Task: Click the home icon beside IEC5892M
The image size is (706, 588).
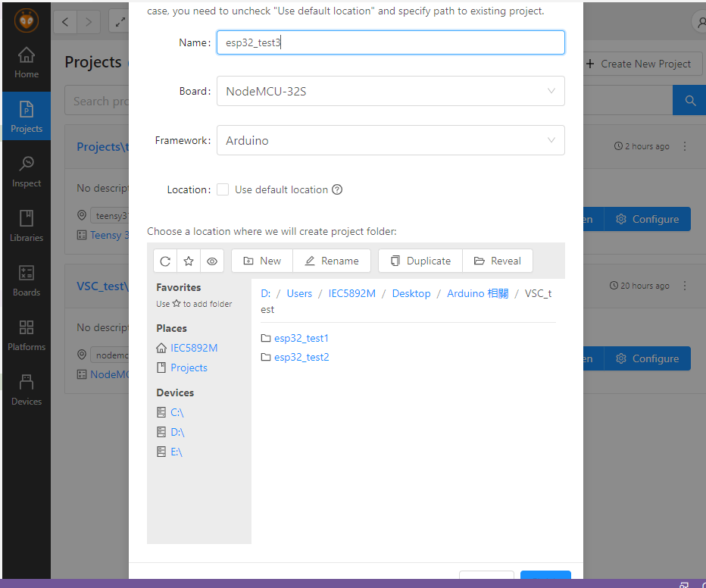Action: pos(161,348)
